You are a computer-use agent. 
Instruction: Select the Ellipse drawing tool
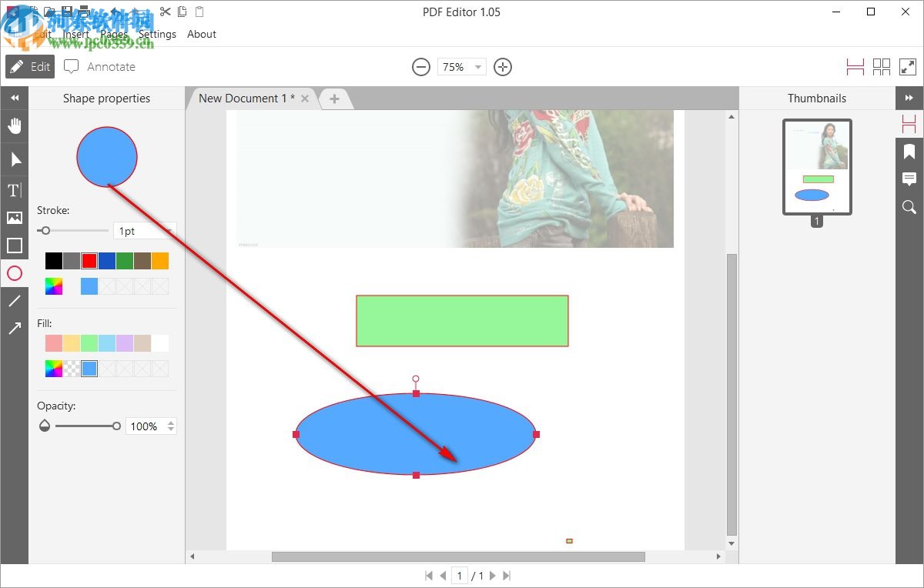[15, 273]
